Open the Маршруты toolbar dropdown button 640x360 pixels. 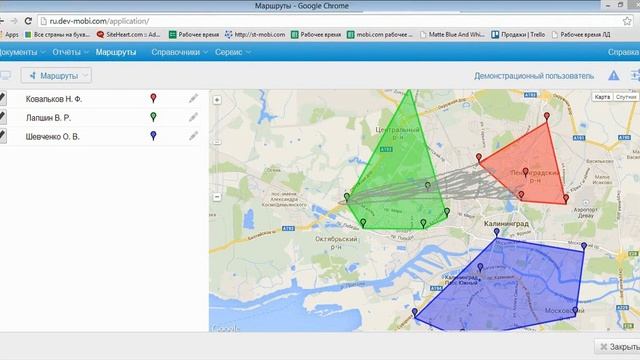(x=56, y=76)
